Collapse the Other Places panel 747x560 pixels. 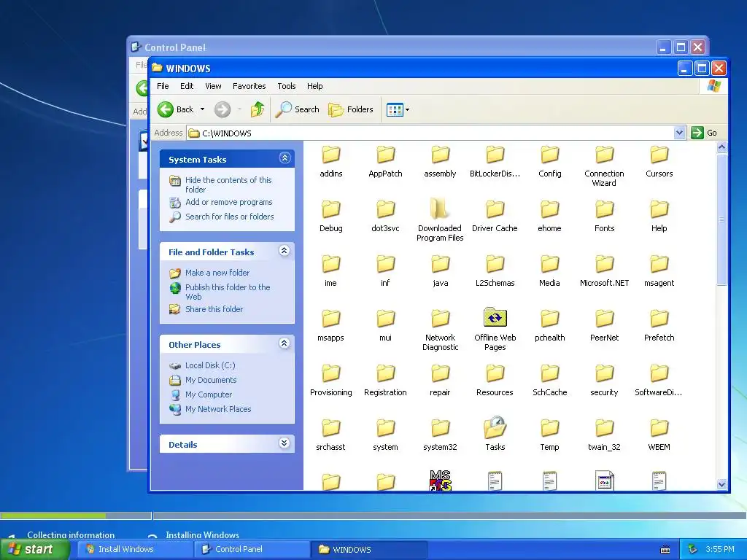(285, 343)
